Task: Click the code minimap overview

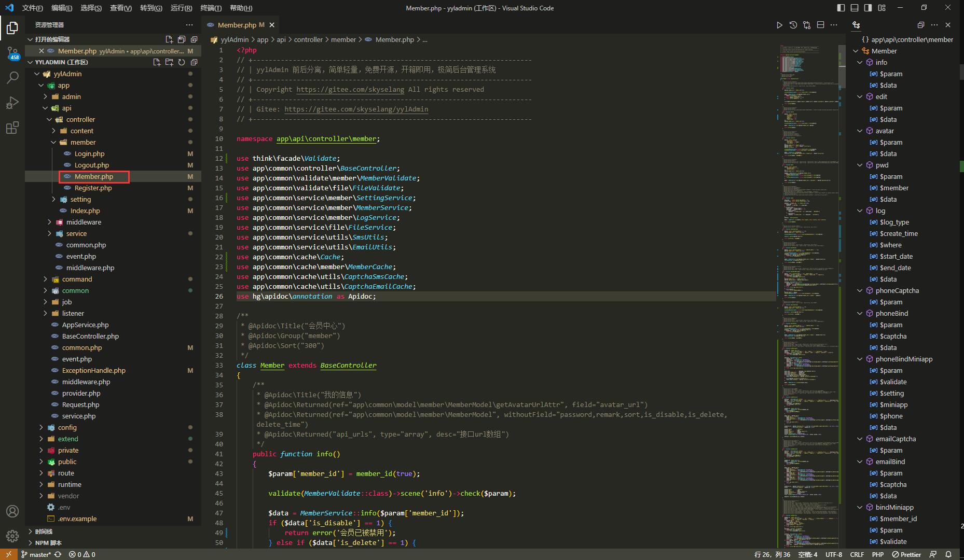Action: click(x=807, y=259)
